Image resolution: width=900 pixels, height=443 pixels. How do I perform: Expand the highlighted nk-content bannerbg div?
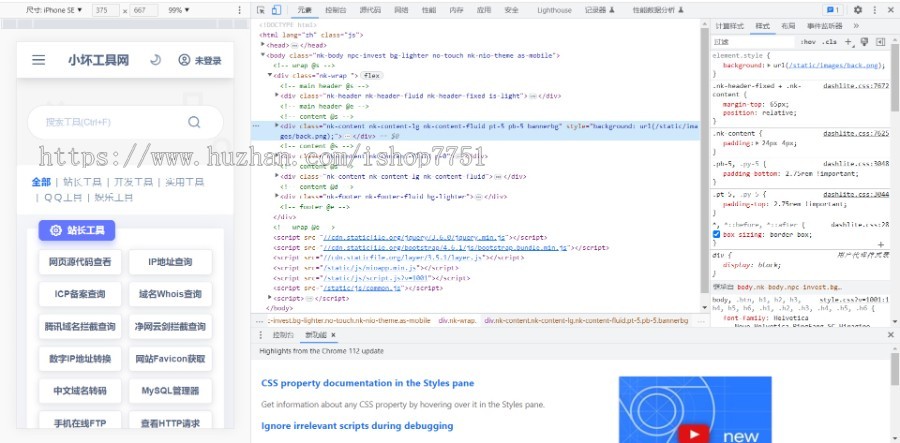pos(277,125)
